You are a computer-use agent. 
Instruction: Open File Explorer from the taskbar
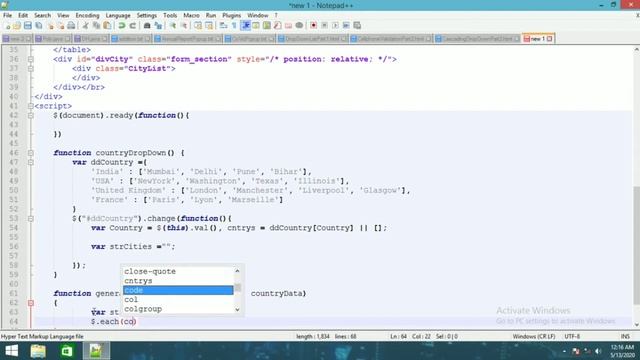[x=38, y=351]
